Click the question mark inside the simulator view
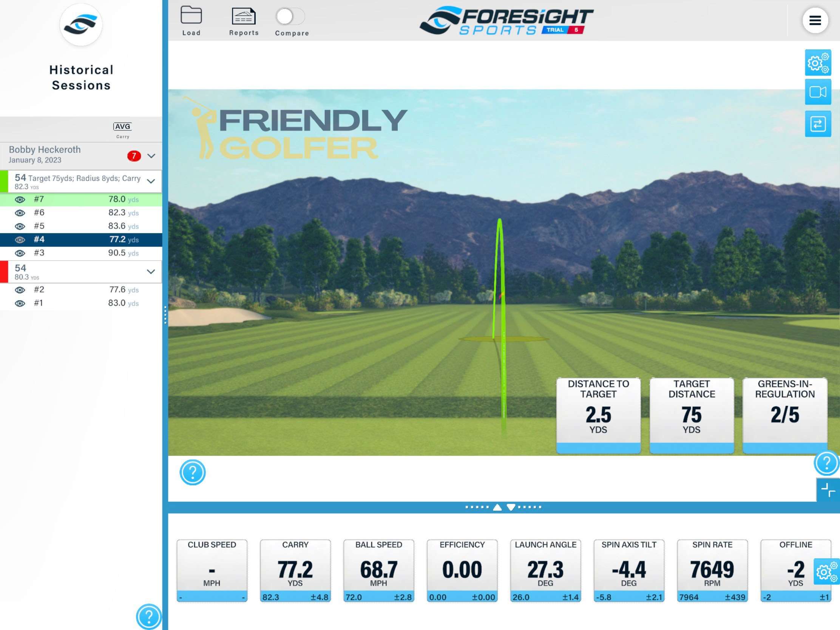The width and height of the screenshot is (840, 630). click(192, 472)
